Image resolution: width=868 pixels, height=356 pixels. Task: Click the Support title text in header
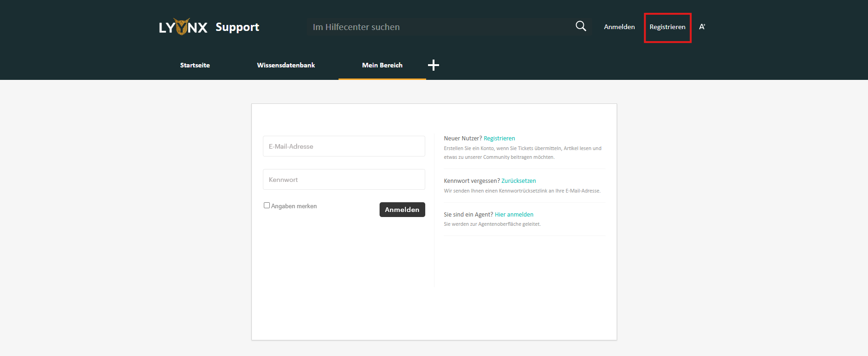pyautogui.click(x=237, y=27)
